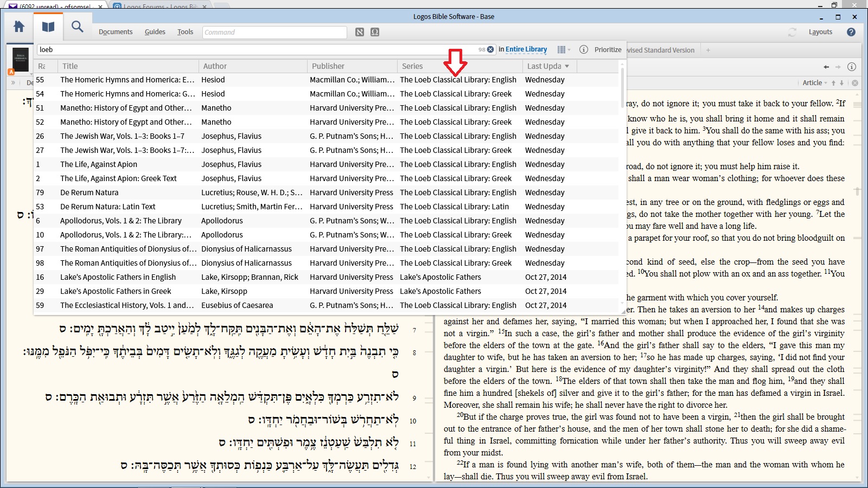Expand the left panel chevron
The width and height of the screenshot is (868, 488).
pyautogui.click(x=13, y=82)
